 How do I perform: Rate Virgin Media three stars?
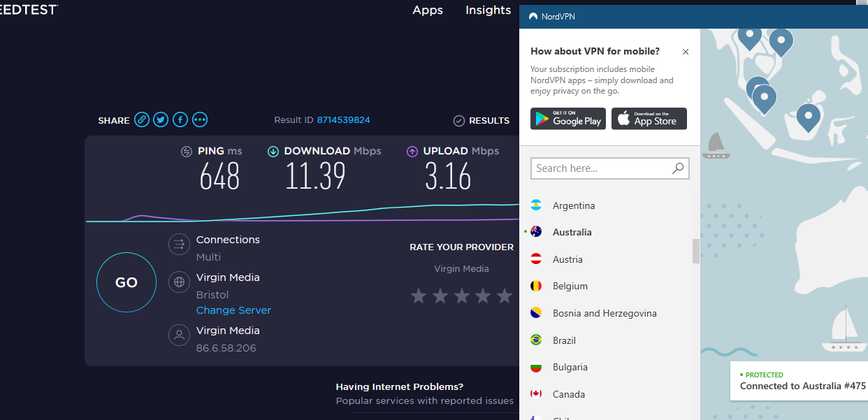pos(462,296)
